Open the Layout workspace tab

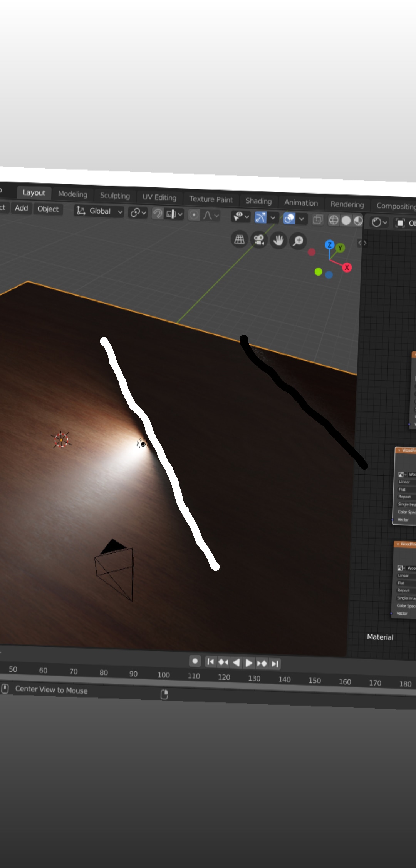pyautogui.click(x=34, y=192)
